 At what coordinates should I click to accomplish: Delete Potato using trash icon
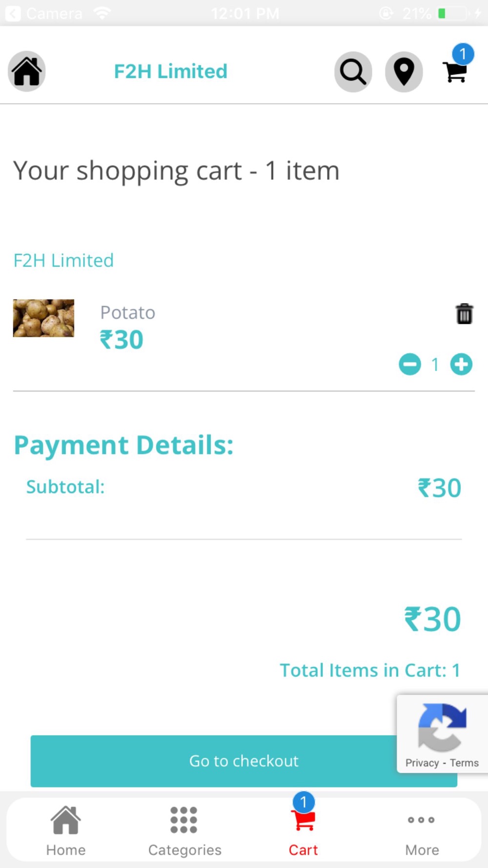[x=464, y=313]
